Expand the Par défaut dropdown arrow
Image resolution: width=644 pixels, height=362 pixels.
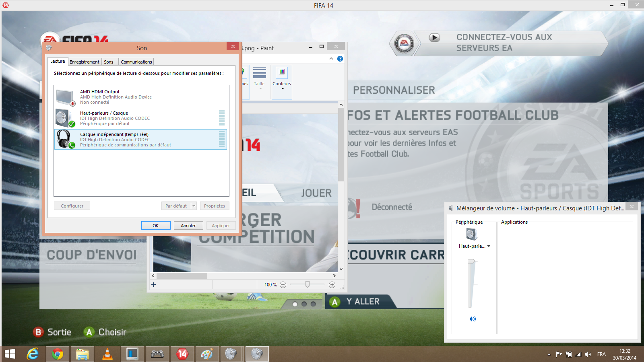(x=194, y=206)
